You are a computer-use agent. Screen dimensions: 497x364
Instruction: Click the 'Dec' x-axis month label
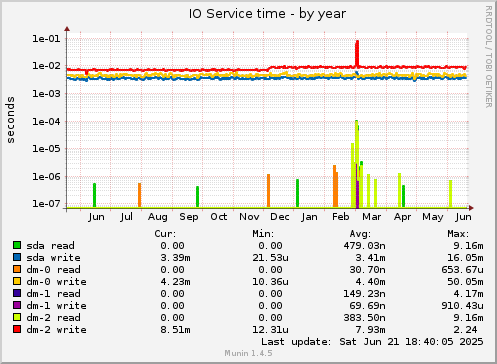pyautogui.click(x=280, y=217)
